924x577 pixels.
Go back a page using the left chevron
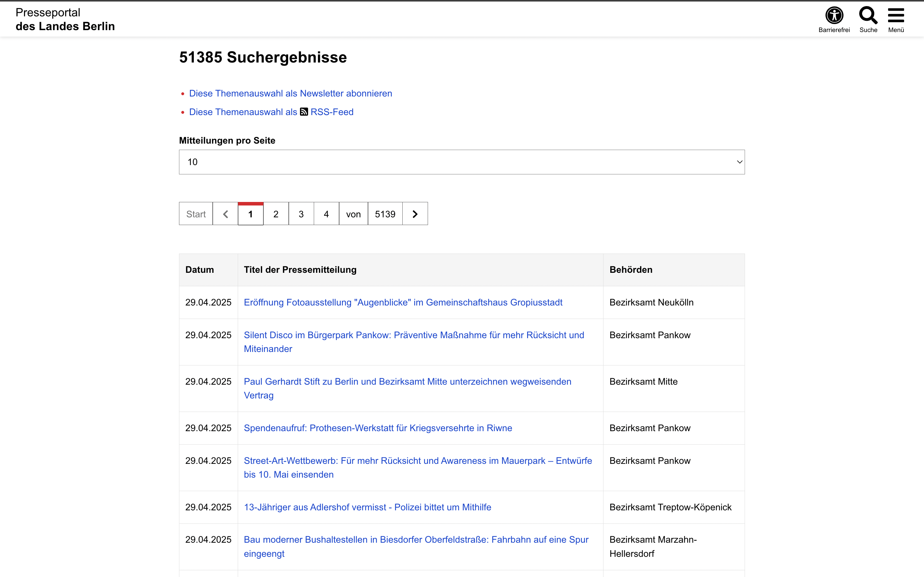(225, 214)
